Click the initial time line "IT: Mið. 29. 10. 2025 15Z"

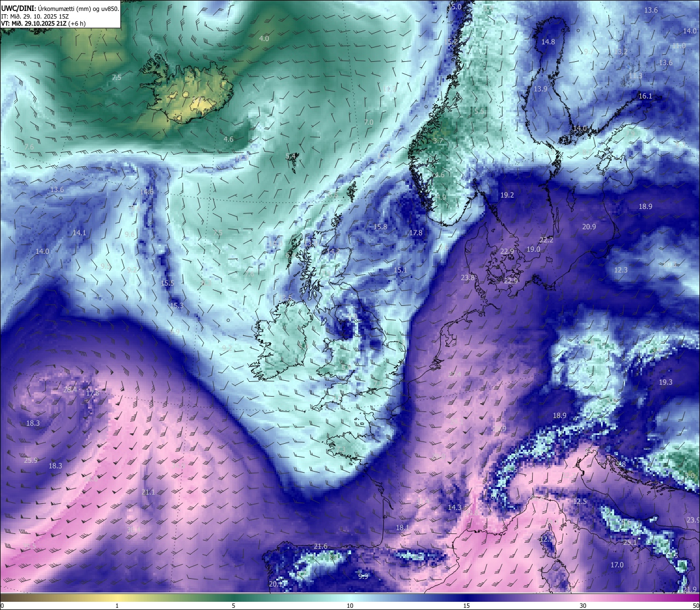[x=35, y=16]
